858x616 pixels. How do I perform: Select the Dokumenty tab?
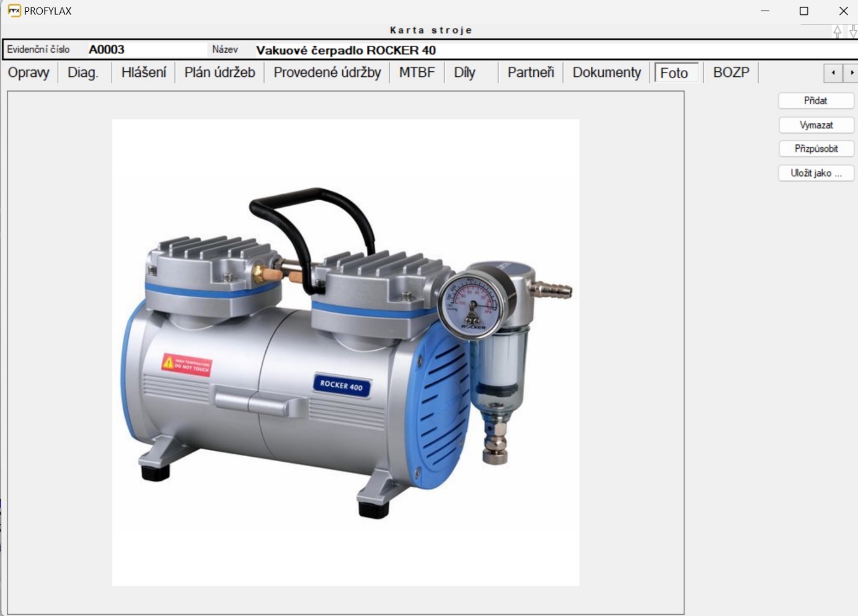(607, 73)
